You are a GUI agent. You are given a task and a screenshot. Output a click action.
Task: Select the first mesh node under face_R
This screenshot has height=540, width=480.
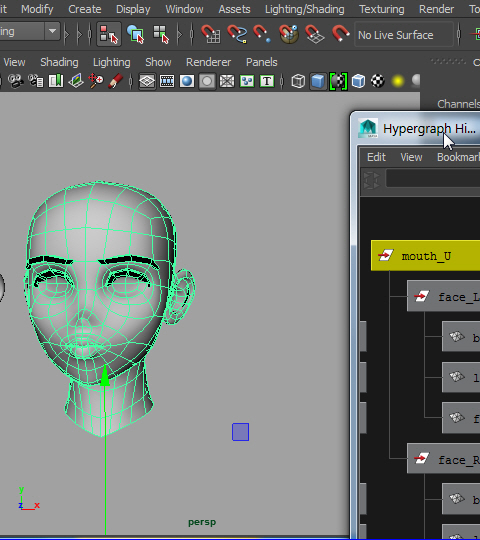tap(461, 499)
